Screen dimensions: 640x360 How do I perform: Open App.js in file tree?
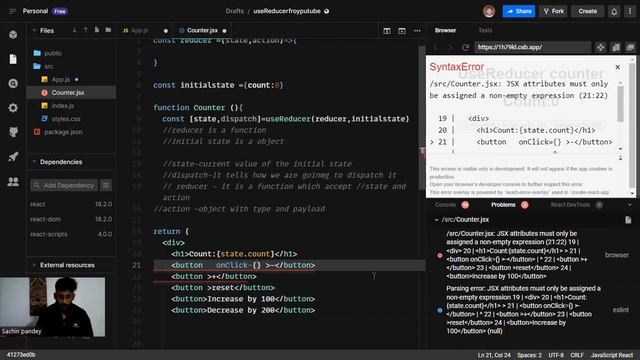coord(71,80)
